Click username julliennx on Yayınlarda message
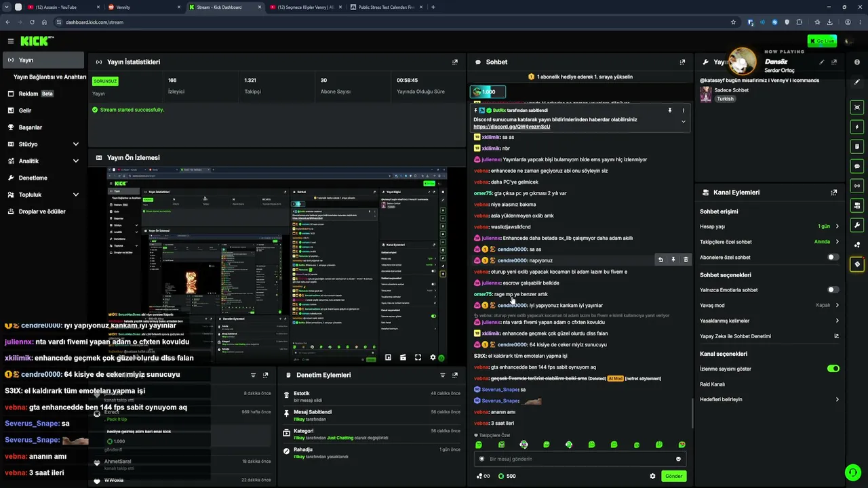Viewport: 868px width, 488px height. pyautogui.click(x=492, y=159)
